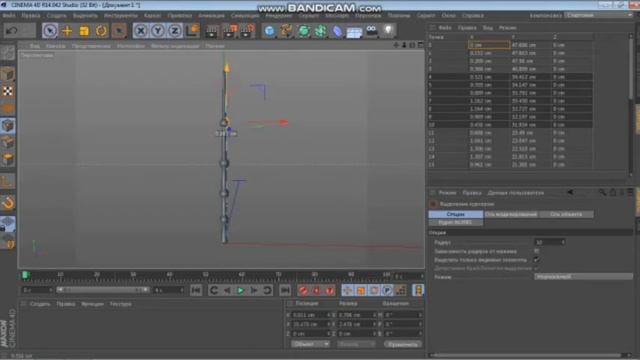Open the Справка menu

(x=473, y=16)
